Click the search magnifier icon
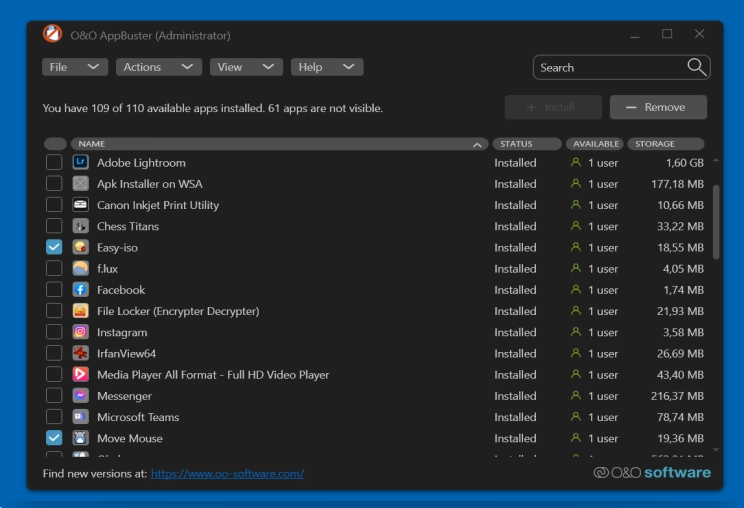The height and width of the screenshot is (508, 744). point(696,67)
